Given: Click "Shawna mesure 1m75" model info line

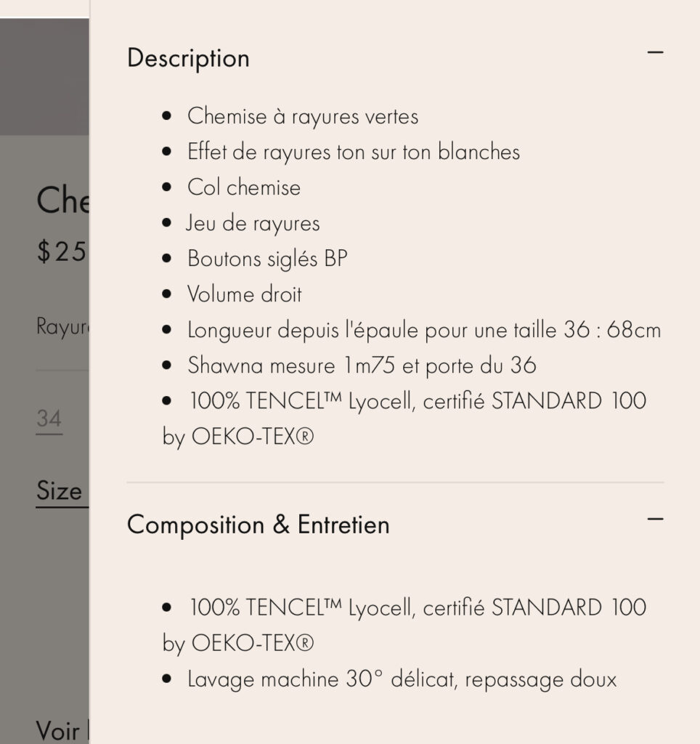Looking at the screenshot, I should coord(361,365).
